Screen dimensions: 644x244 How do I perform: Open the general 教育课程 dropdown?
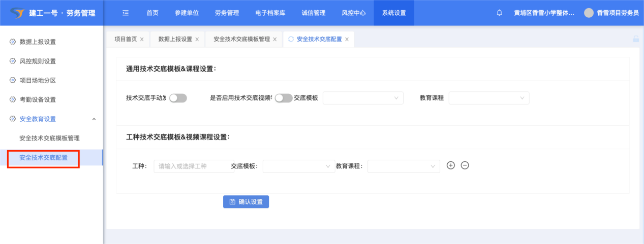point(488,98)
